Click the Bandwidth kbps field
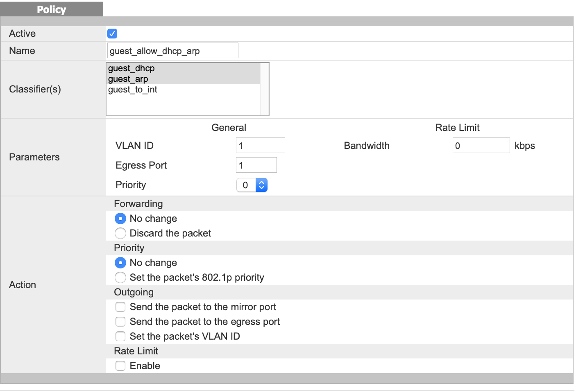Image resolution: width=576 pixels, height=392 pixels. [481, 146]
